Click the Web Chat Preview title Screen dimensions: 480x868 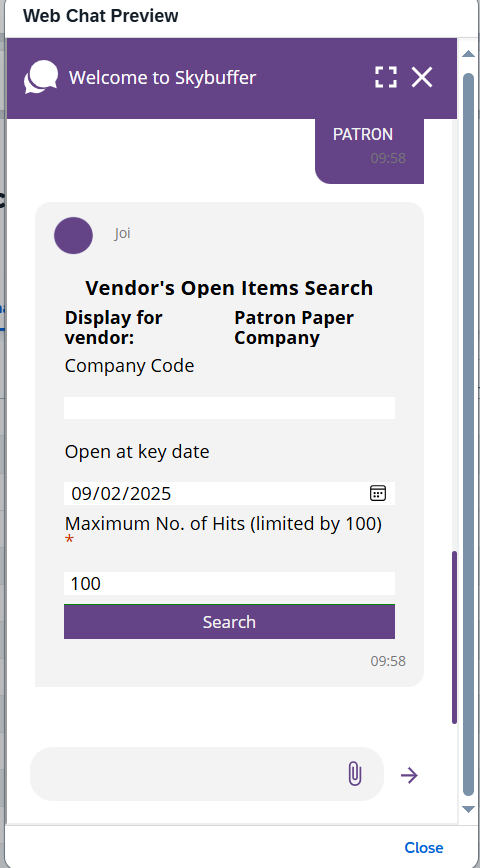[x=101, y=16]
